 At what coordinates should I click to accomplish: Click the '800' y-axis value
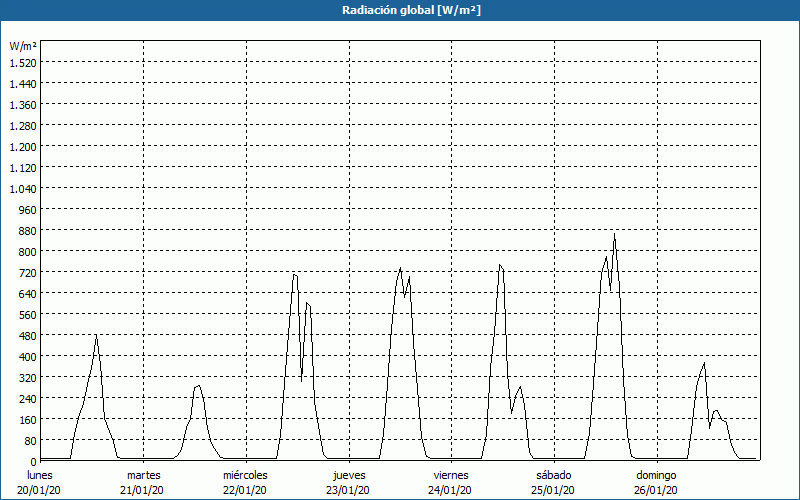click(x=28, y=252)
